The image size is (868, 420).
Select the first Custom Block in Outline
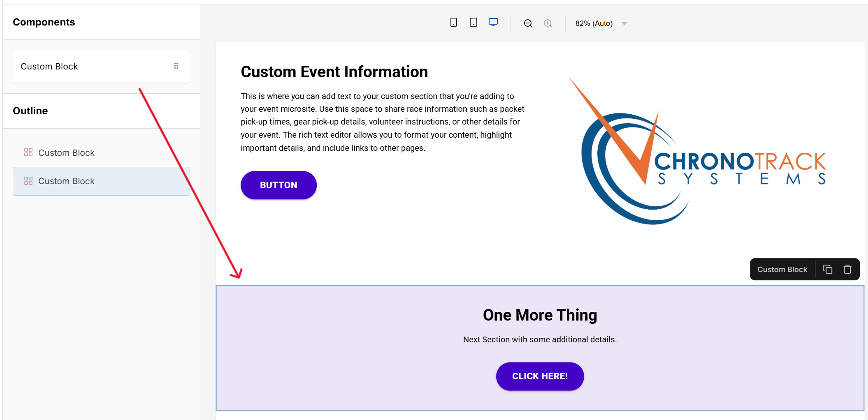point(66,152)
